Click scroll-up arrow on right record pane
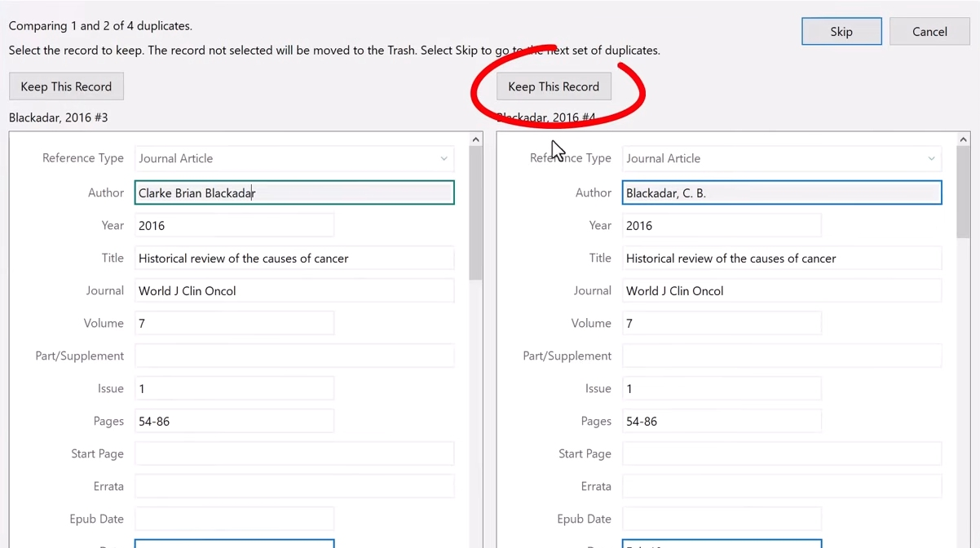The height and width of the screenshot is (548, 980). coord(964,139)
